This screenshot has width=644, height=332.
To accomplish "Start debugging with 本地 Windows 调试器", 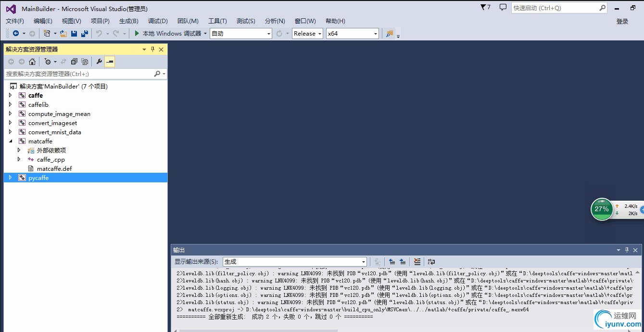I will (x=168, y=33).
